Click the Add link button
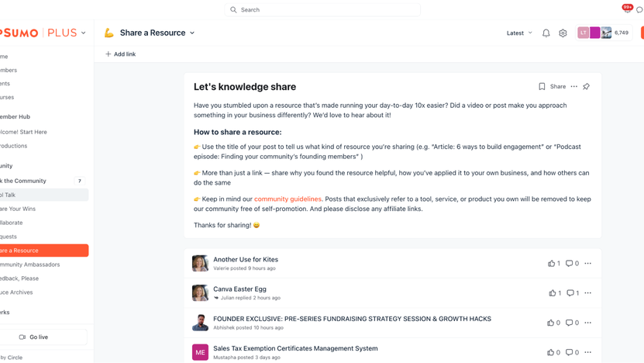The width and height of the screenshot is (644, 363). [x=120, y=54]
